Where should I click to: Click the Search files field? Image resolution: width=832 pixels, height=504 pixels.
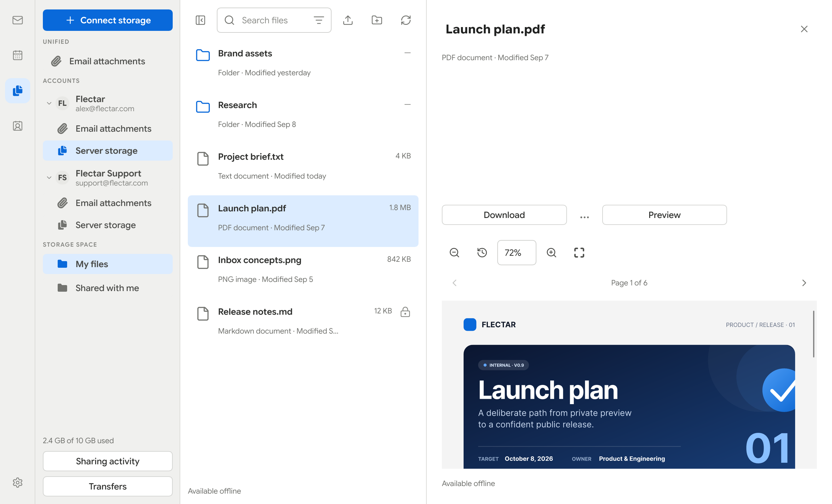click(x=274, y=20)
